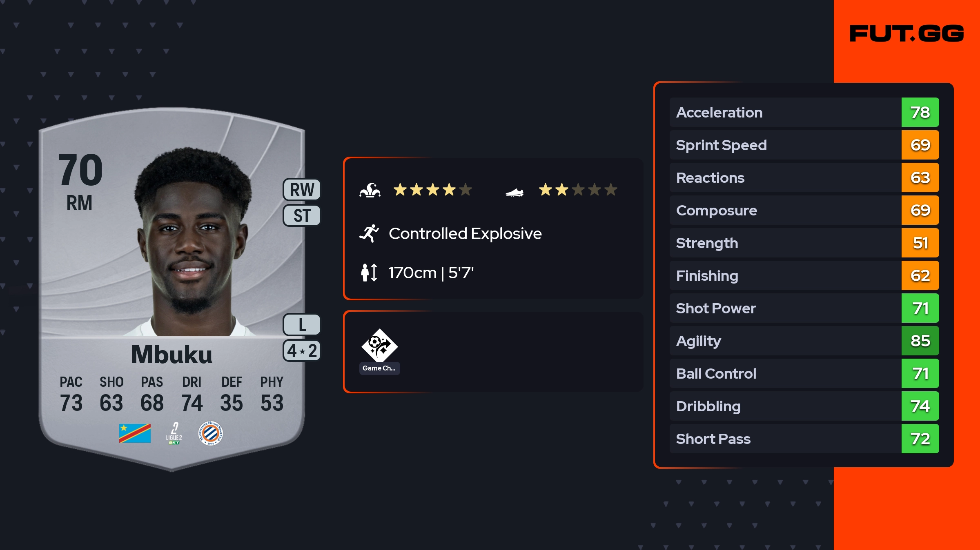
Task: Click the DR Congo flag icon
Action: [135, 433]
